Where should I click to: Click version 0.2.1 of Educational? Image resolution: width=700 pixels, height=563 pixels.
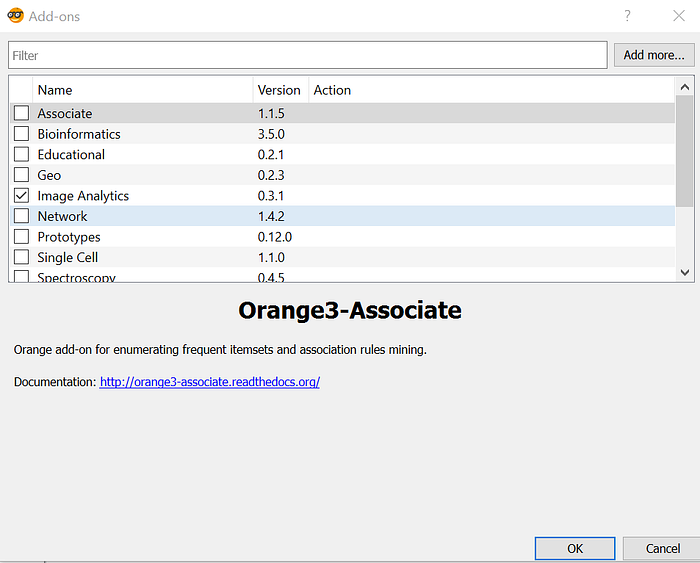click(x=271, y=154)
